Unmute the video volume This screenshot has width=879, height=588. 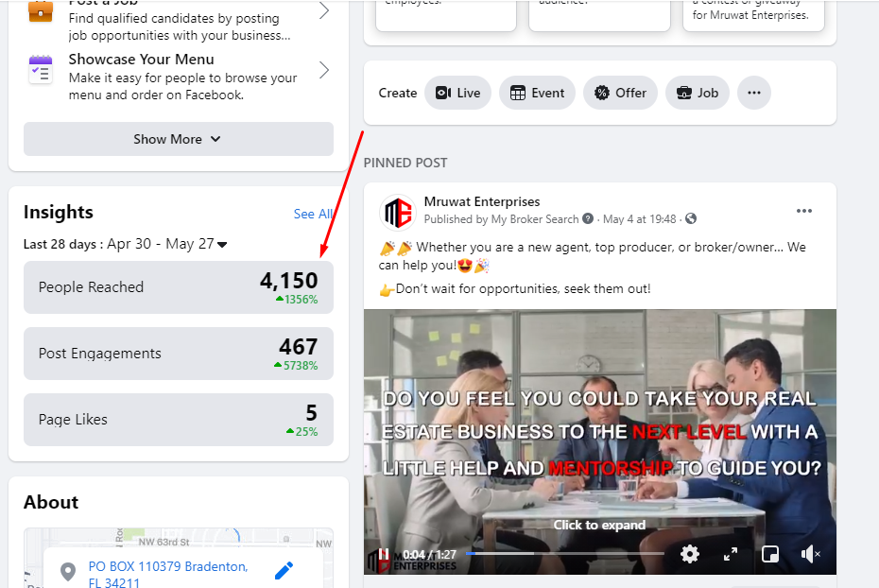click(810, 555)
